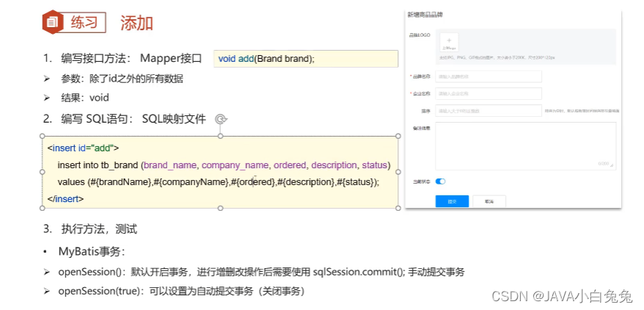Click the 新增商品品牌 dialog title
Viewport: 644px width, 310px height.
point(425,15)
